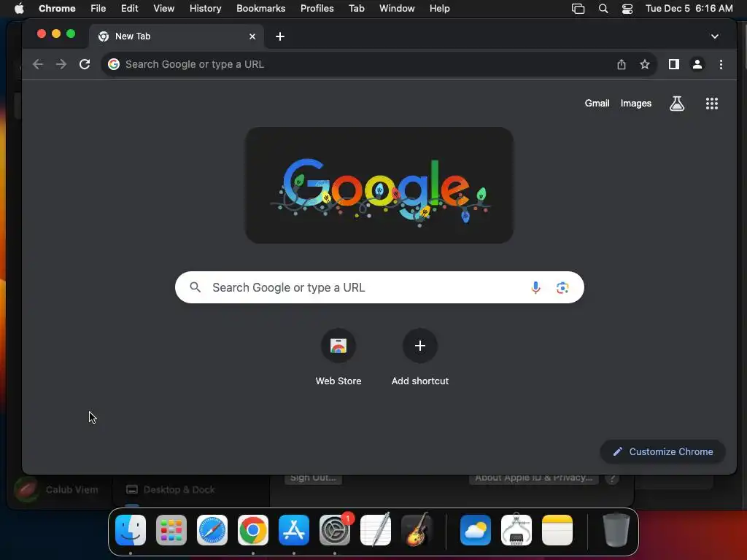Focus the Google search box

pos(379,287)
